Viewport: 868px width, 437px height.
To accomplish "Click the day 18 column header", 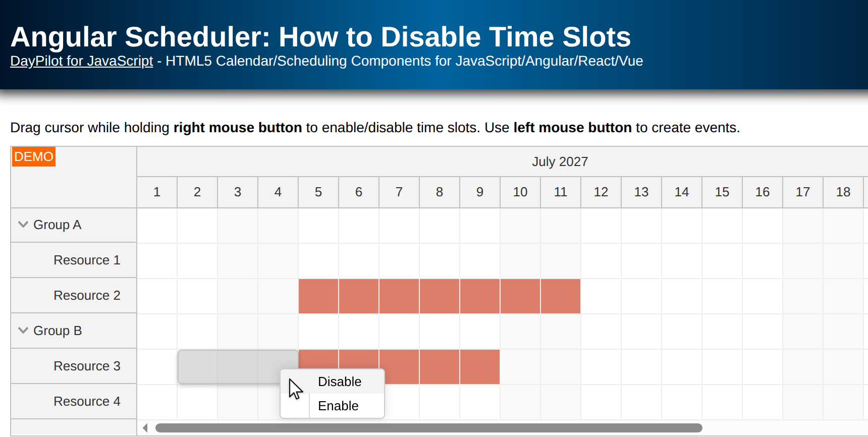I will [x=843, y=192].
